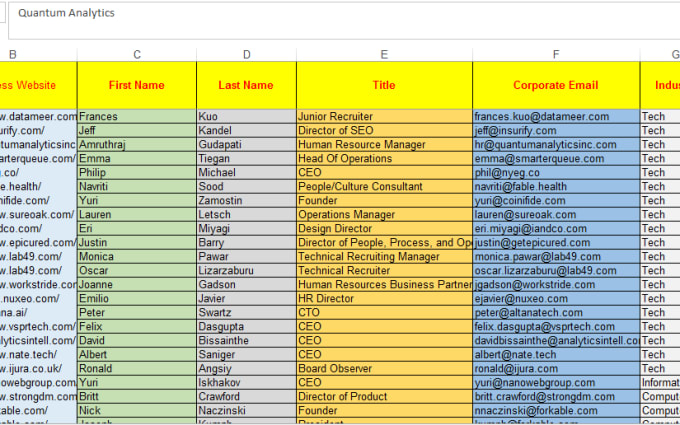The image size is (680, 425).
Task: Select the cell containing Gudapati
Action: [x=247, y=144]
